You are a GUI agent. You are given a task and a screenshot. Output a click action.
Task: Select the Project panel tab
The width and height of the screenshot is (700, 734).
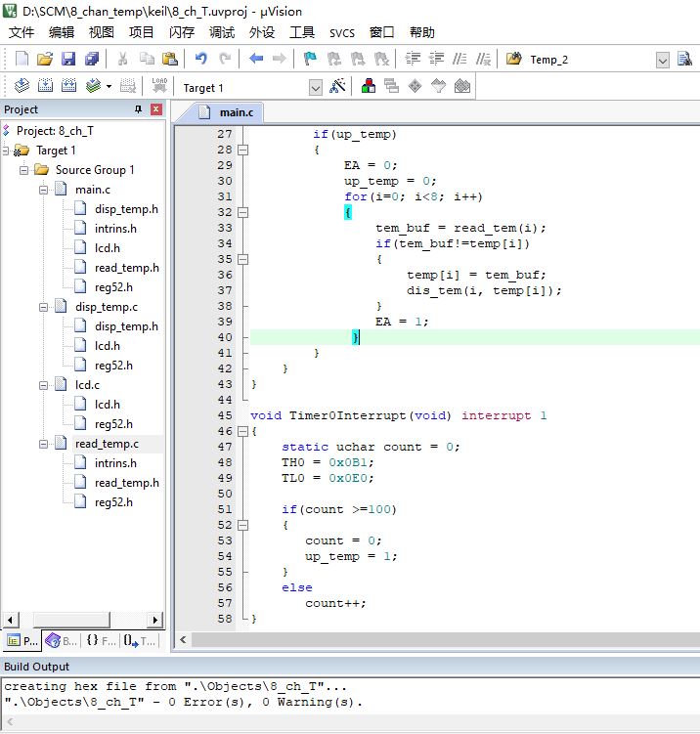[x=22, y=640]
